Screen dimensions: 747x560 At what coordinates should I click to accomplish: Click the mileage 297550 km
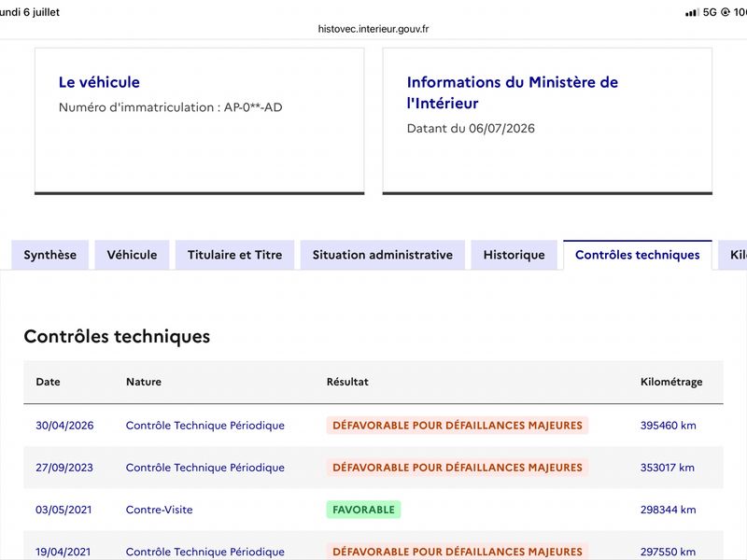click(668, 552)
